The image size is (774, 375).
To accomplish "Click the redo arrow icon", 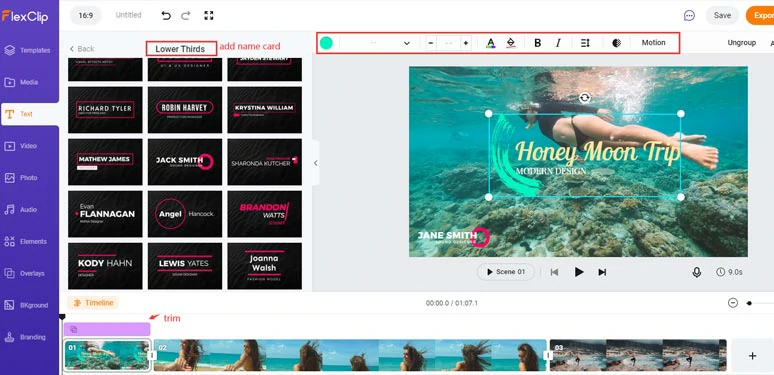I will (x=186, y=16).
